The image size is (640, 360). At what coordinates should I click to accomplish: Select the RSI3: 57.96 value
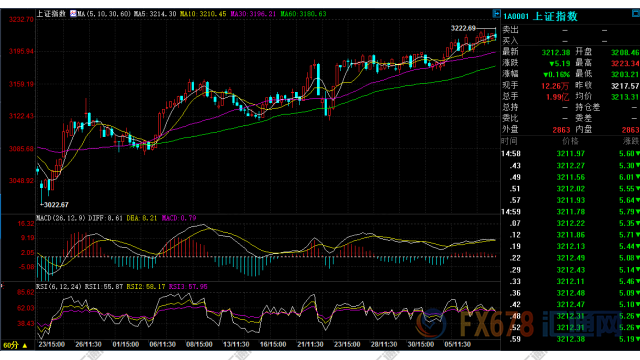188,287
